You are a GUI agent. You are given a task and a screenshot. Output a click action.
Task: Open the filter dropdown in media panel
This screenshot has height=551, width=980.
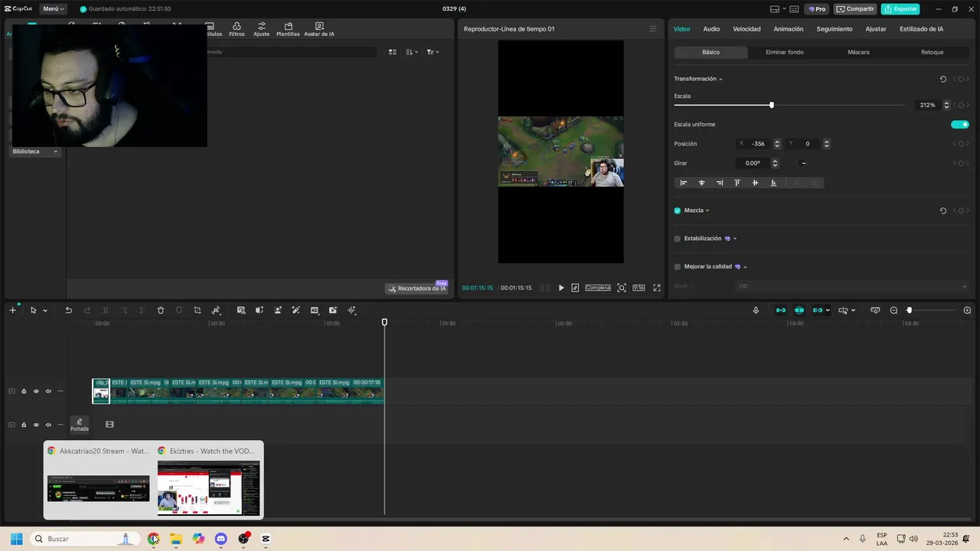pos(433,52)
